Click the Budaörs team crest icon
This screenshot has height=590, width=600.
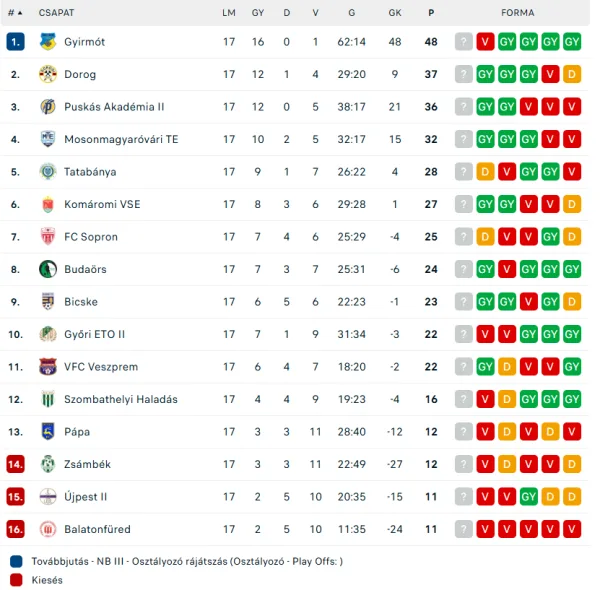point(48,269)
